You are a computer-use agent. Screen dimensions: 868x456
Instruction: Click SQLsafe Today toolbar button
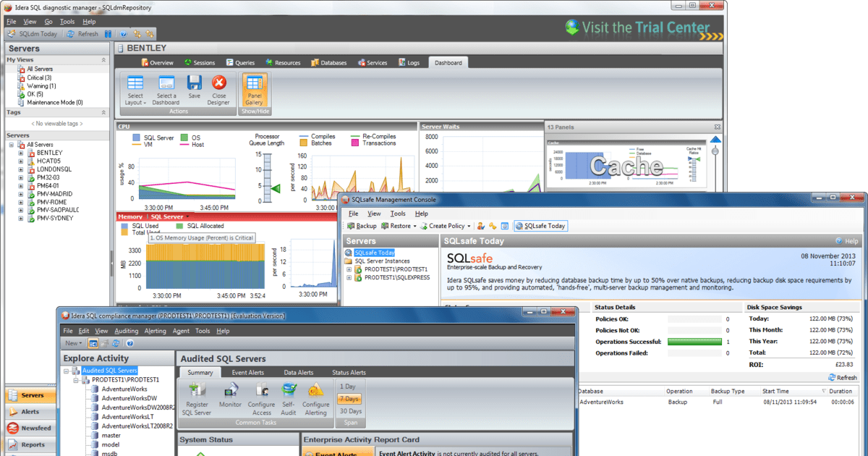pos(540,226)
